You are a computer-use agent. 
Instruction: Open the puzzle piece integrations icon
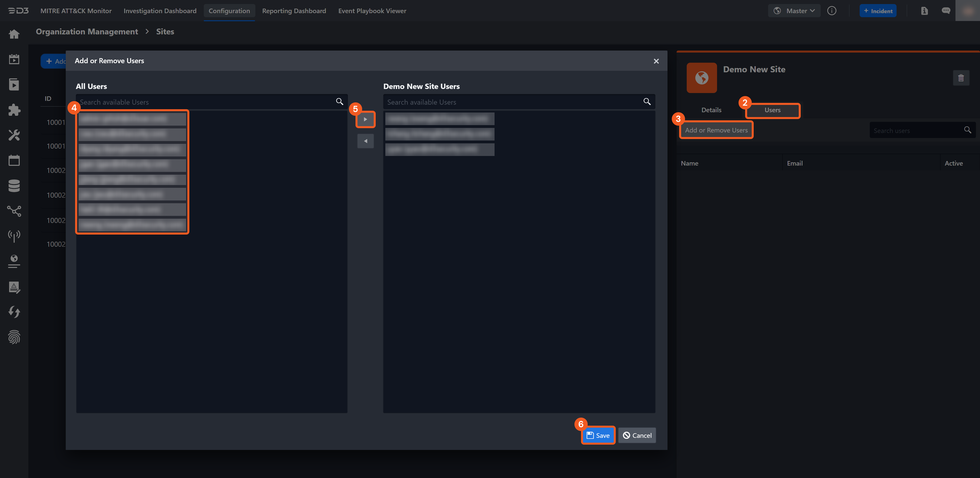point(14,110)
